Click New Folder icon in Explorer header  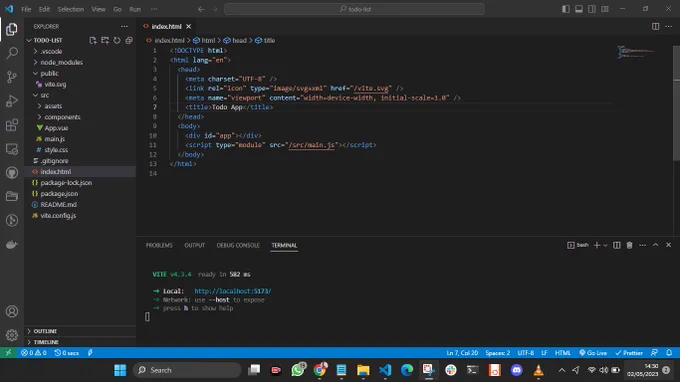[x=105, y=40]
